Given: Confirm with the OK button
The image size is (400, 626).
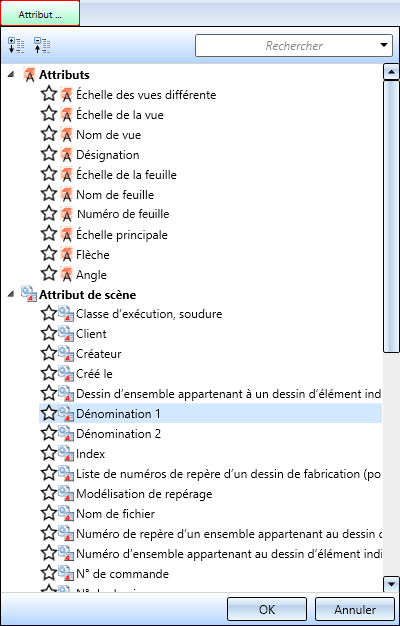Looking at the screenshot, I should (267, 610).
